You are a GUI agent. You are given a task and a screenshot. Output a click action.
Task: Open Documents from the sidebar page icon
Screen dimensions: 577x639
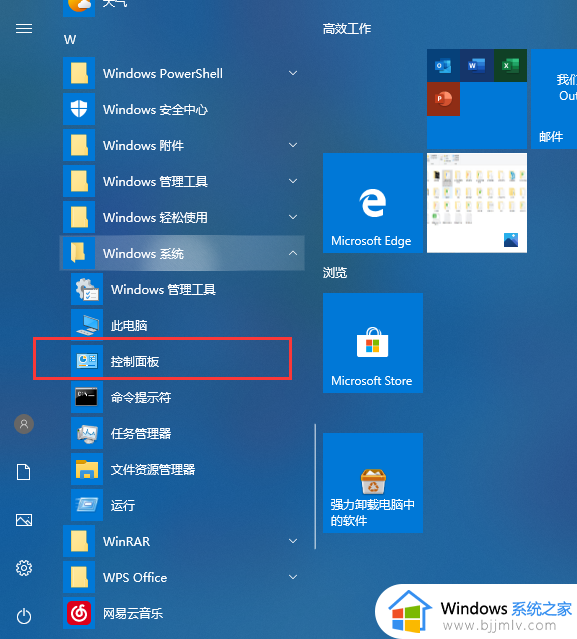tap(24, 472)
